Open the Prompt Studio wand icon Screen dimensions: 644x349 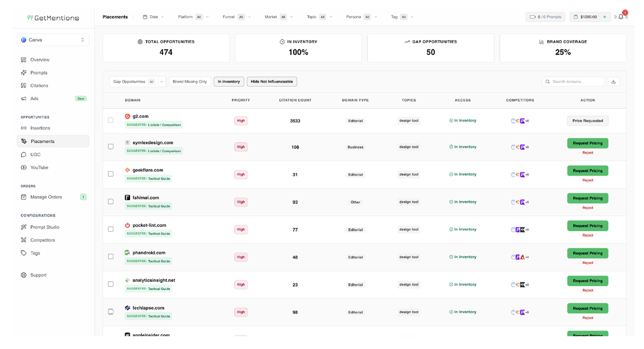(23, 227)
